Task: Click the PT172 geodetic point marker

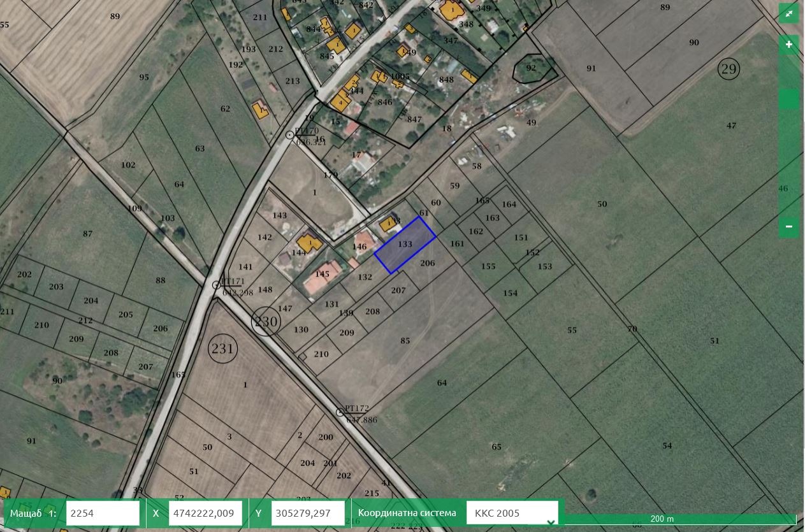Action: pos(340,412)
